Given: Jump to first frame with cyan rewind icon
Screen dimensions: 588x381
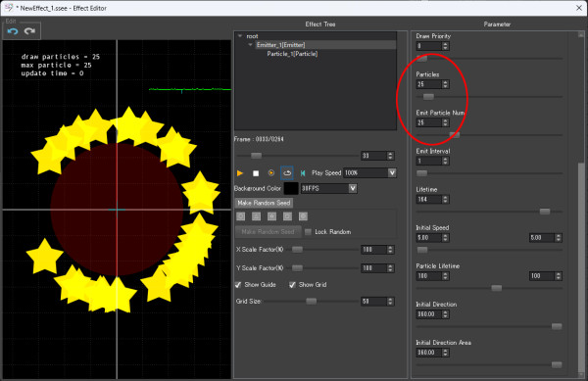Looking at the screenshot, I should [303, 173].
